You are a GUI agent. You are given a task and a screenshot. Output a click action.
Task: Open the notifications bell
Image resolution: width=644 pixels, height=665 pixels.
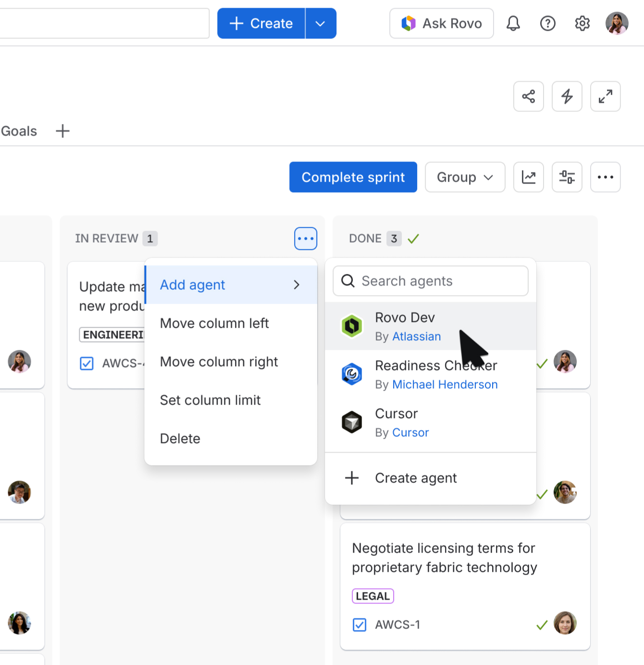513,23
